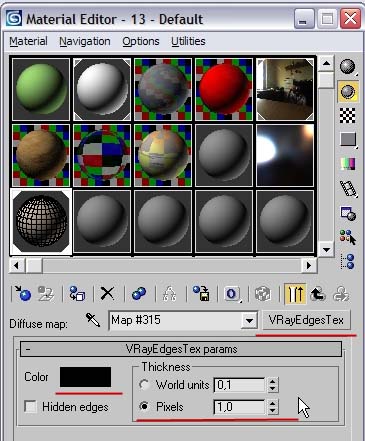365x441 pixels.
Task: Select the bright light glow slot
Action: tap(285, 155)
